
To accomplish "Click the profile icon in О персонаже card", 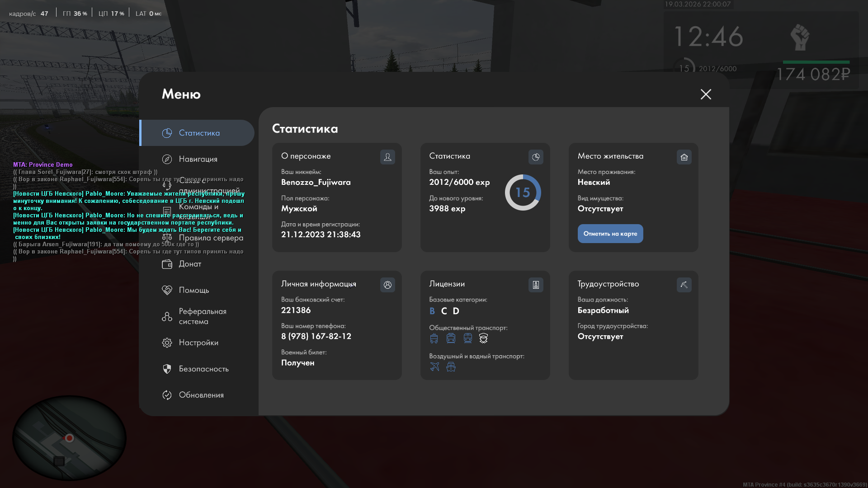I will point(387,157).
